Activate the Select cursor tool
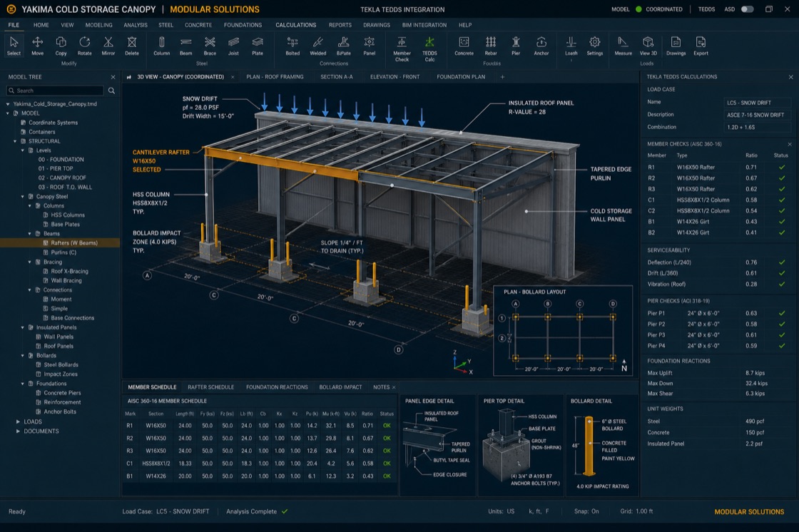This screenshot has height=532, width=799. (x=14, y=46)
